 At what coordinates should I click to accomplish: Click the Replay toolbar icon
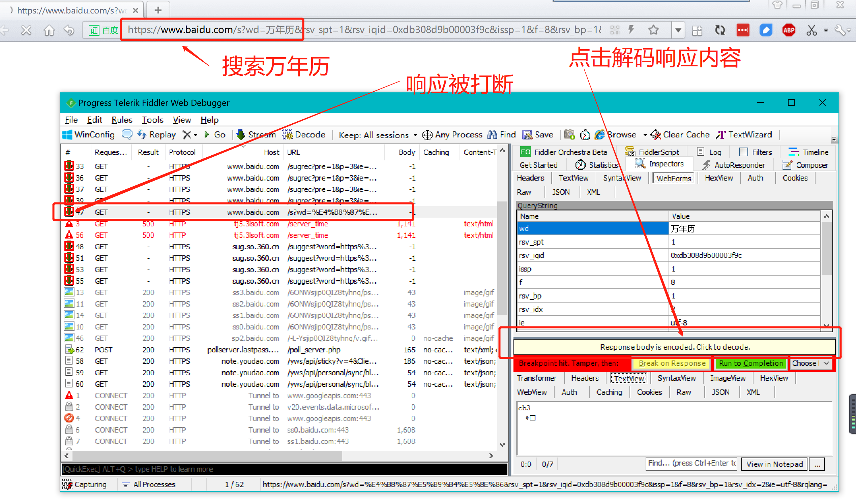tap(142, 135)
